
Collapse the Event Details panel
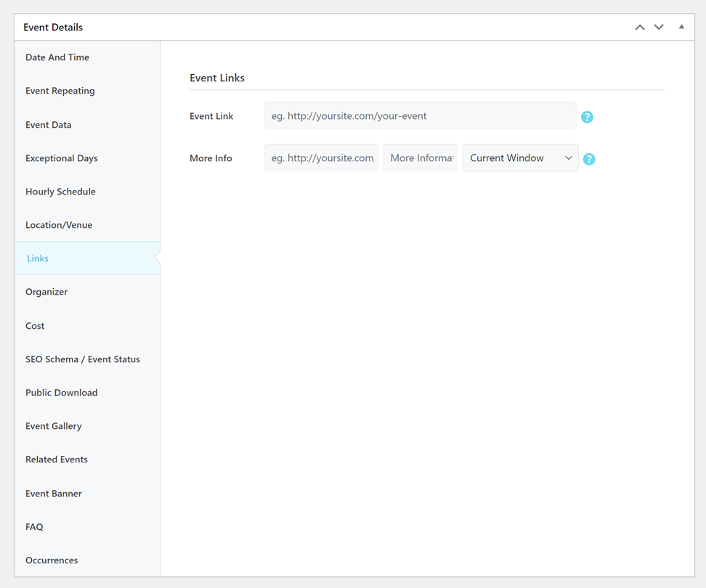[681, 28]
